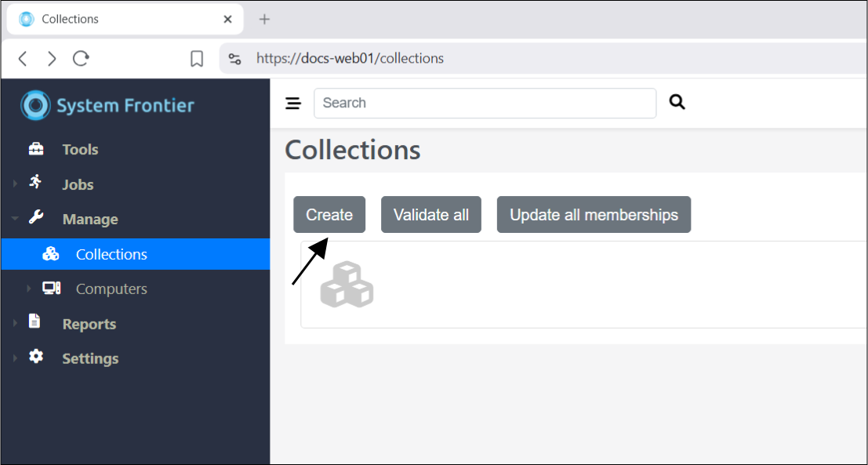Go forward using browser forward arrow
Image resolution: width=868 pixels, height=465 pixels.
[52, 59]
